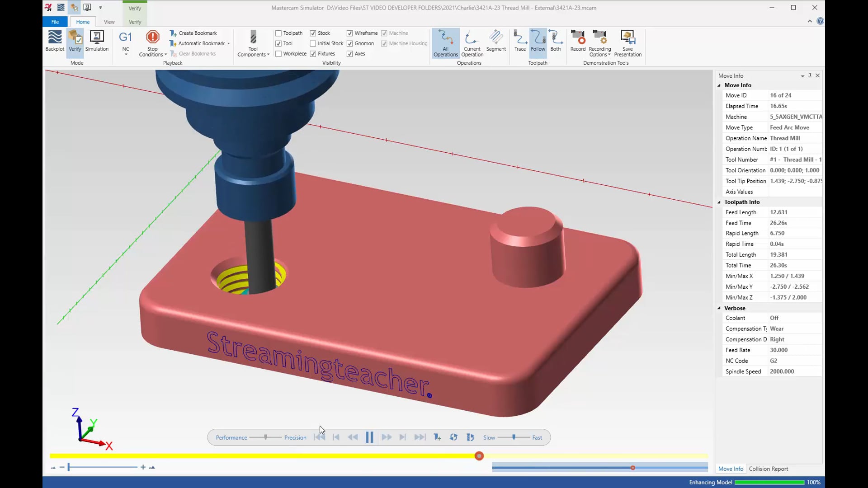The width and height of the screenshot is (868, 488).
Task: Switch to the Verify ribbon tab
Action: (x=134, y=22)
